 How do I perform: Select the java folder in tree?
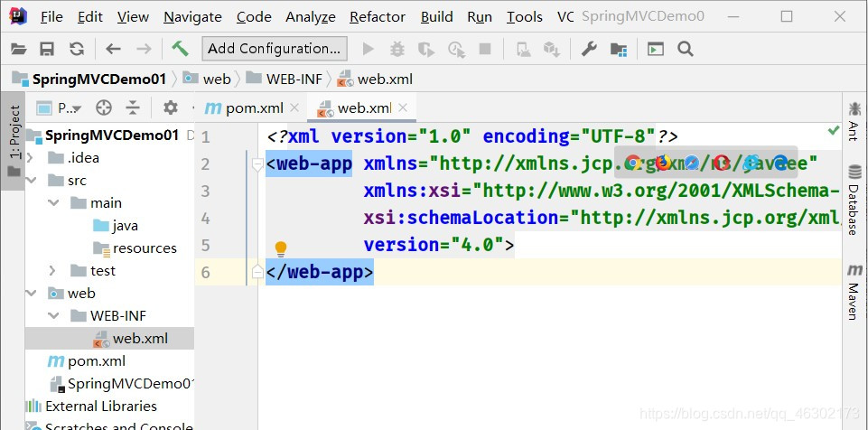click(x=117, y=226)
